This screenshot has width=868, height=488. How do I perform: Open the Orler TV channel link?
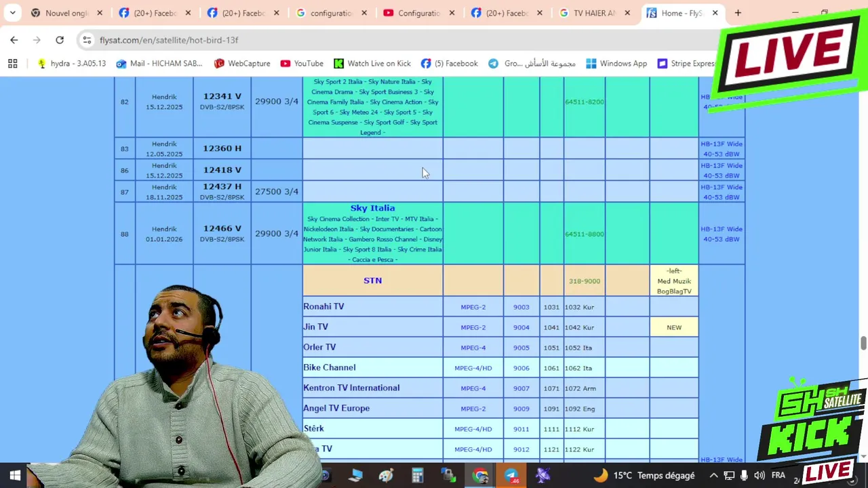(319, 347)
